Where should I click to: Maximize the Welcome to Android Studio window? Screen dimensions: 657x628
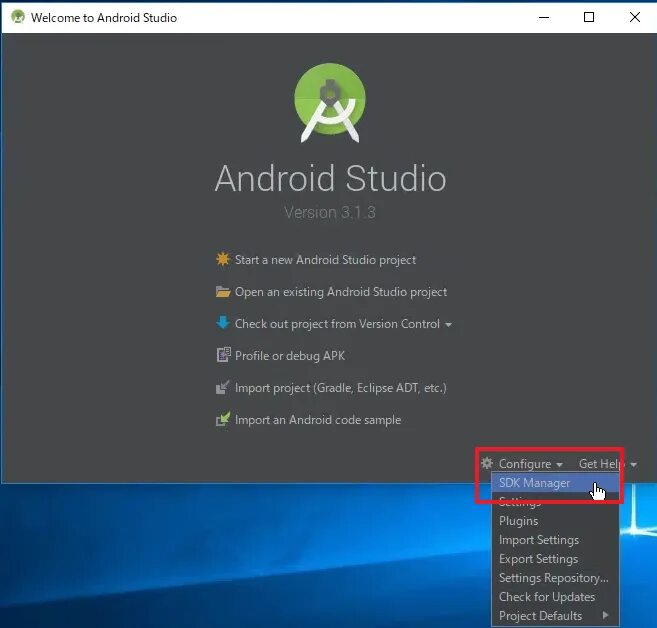pyautogui.click(x=589, y=17)
